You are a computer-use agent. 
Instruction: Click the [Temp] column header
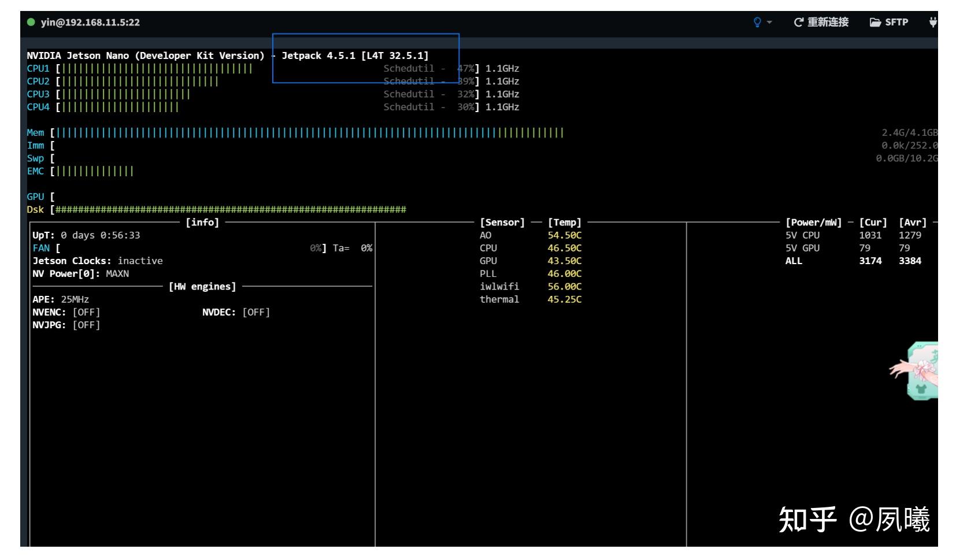[565, 222]
